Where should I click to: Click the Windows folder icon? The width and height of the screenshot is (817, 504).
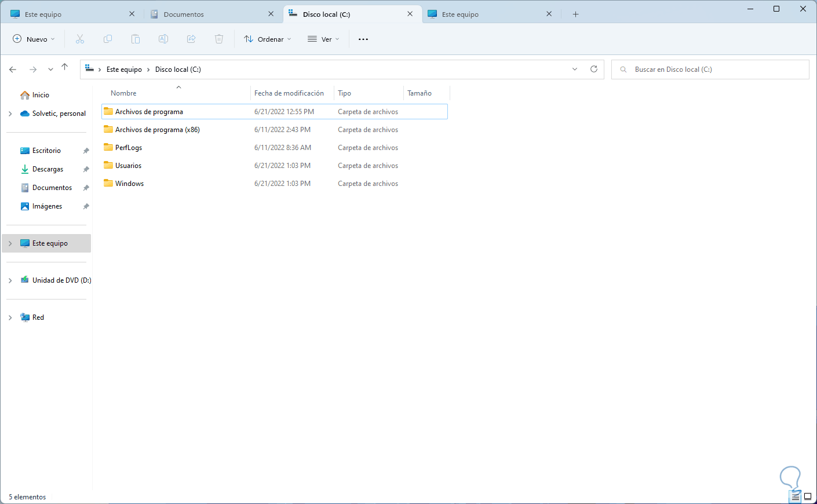point(108,183)
